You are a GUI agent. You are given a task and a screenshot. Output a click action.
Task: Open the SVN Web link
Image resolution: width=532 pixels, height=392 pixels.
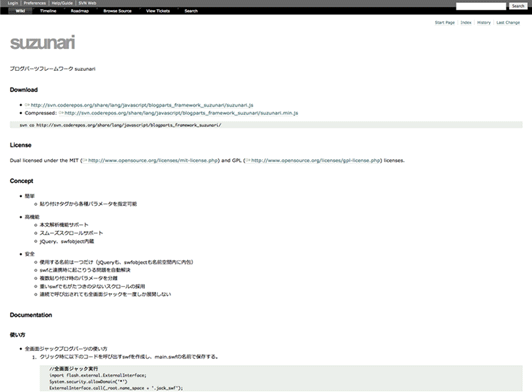[87, 3]
